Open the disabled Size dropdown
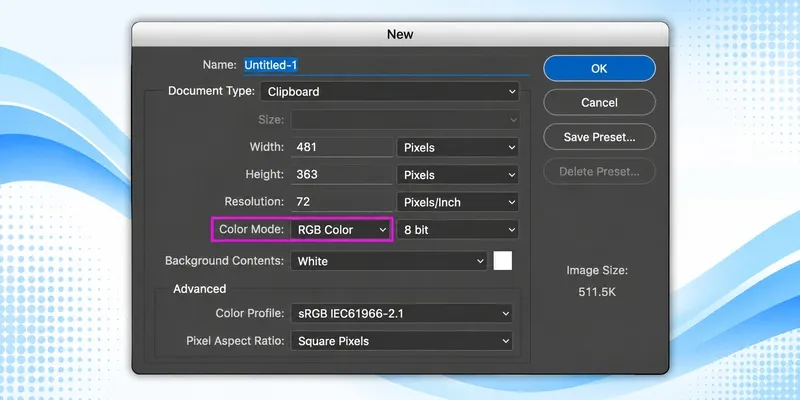800x400 pixels. [405, 120]
